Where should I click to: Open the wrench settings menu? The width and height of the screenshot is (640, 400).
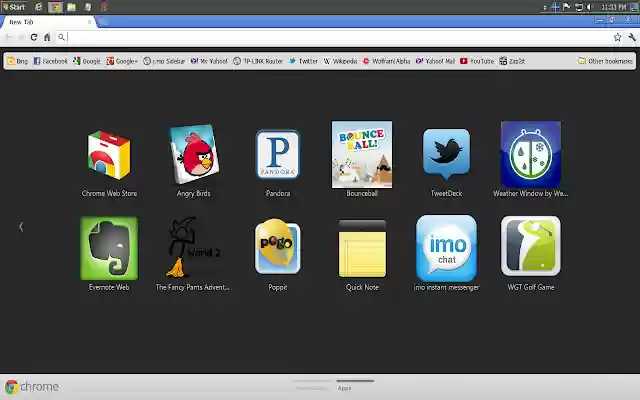[632, 37]
